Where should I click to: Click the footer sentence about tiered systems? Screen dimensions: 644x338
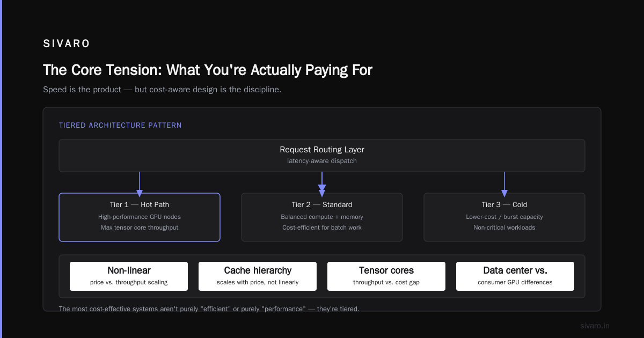click(x=209, y=309)
